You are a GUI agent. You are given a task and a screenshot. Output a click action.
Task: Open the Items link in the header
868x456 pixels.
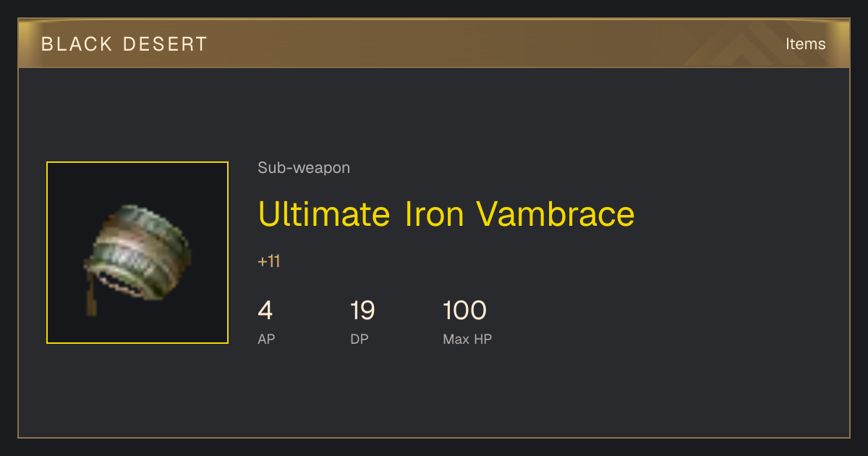805,44
